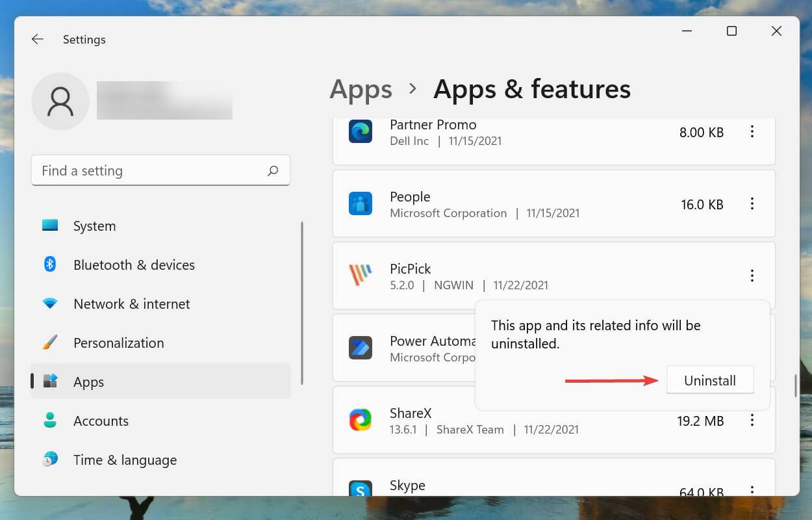Open Network & internet settings

(x=160, y=304)
